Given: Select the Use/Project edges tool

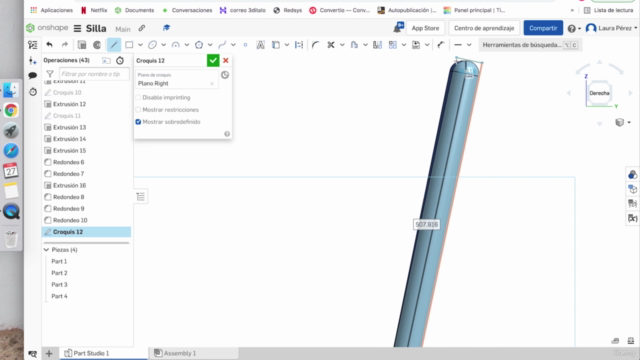Looking at the screenshot, I should [x=276, y=45].
